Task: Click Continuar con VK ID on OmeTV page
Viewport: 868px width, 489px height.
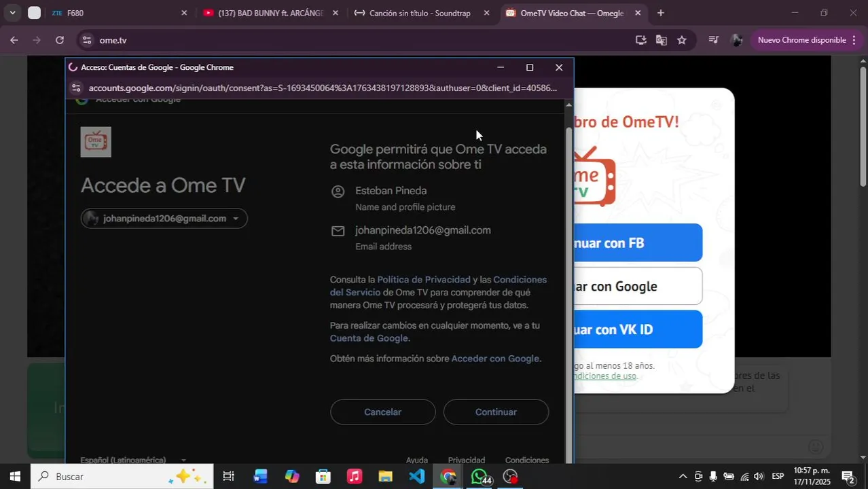Action: (x=638, y=329)
